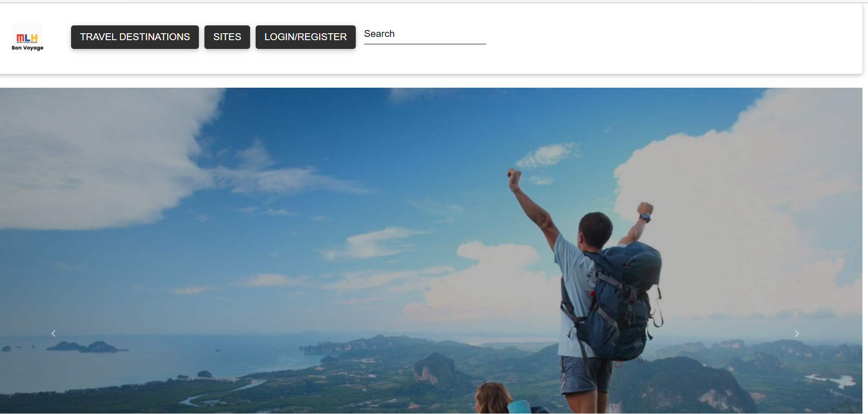
Task: Open the Sites page
Action: click(x=227, y=37)
